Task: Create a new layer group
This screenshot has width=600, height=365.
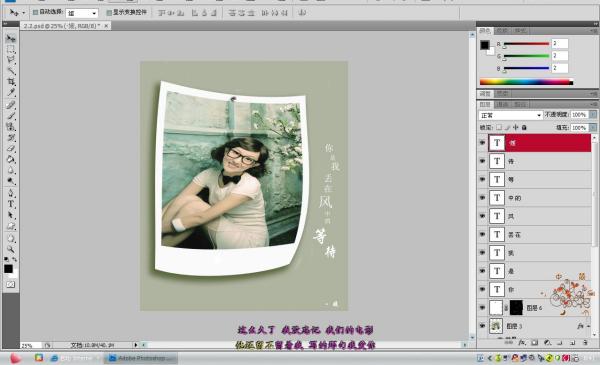Action: (x=560, y=342)
